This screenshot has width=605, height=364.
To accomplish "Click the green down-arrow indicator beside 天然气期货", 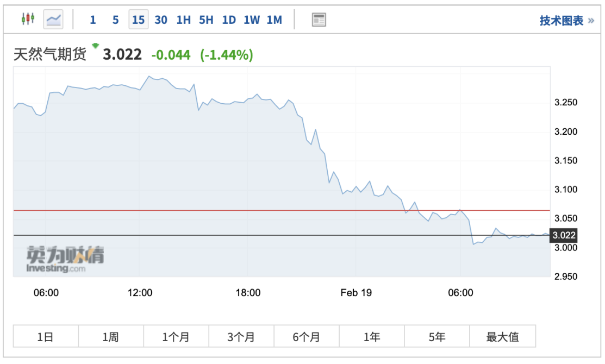I will tap(96, 46).
